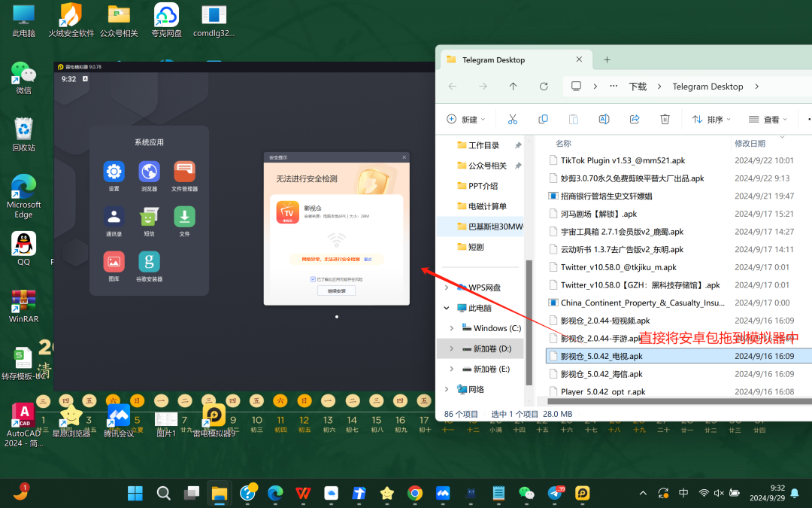Click the Windows Start button
The image size is (812, 508).
point(135,493)
